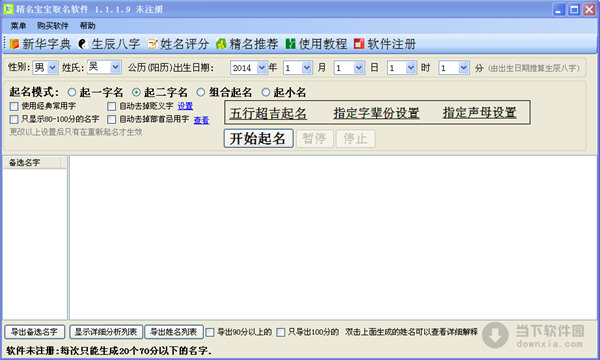Open 指定字辈份设置 link

pos(376,113)
